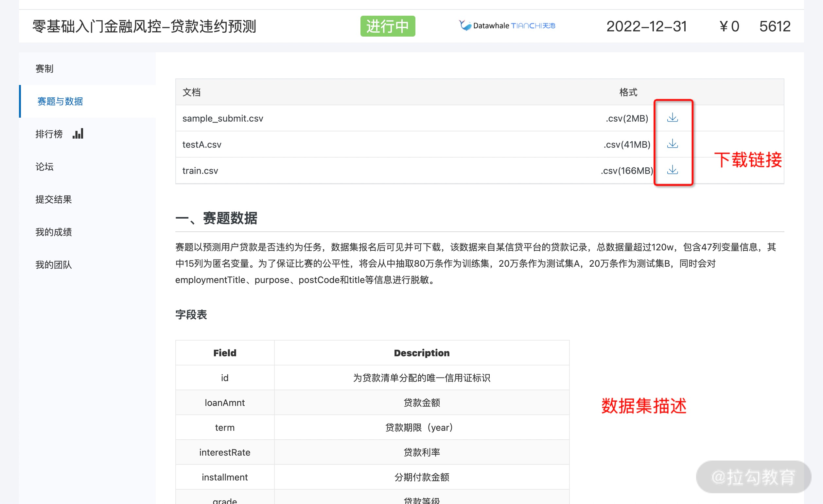This screenshot has height=504, width=823.
Task: Click the 文档 column header
Action: (192, 92)
